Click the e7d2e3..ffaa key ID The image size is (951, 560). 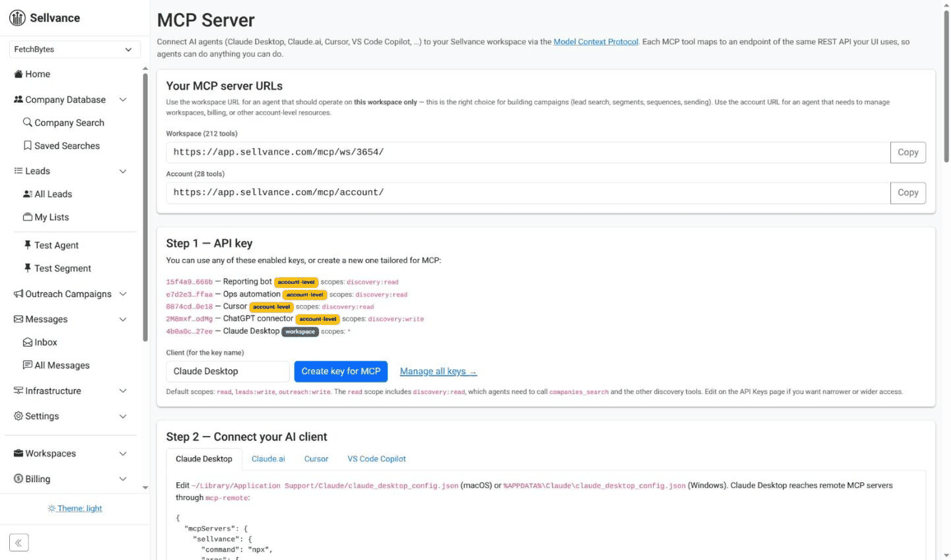(x=190, y=295)
